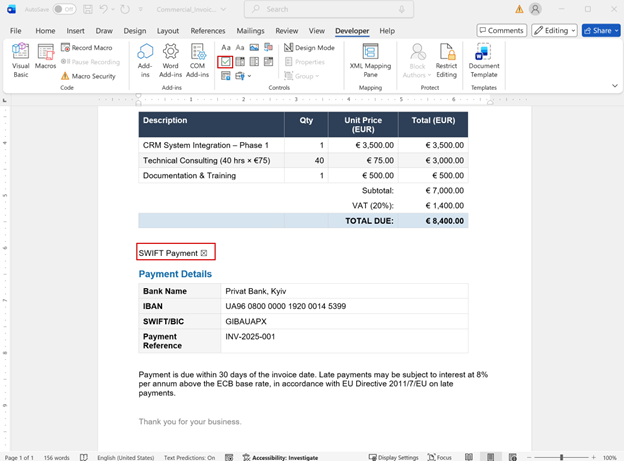Open Word Add-ins dialog
The width and height of the screenshot is (624, 461).
(x=170, y=60)
